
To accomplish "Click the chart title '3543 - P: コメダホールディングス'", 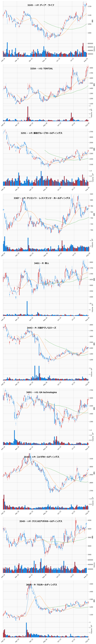I will click(42, 457).
